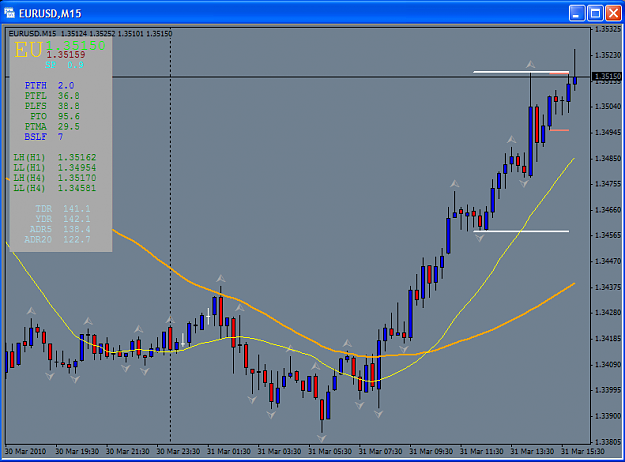The height and width of the screenshot is (462, 625).
Task: Click the 1.33995 price axis label
Action: coord(608,390)
